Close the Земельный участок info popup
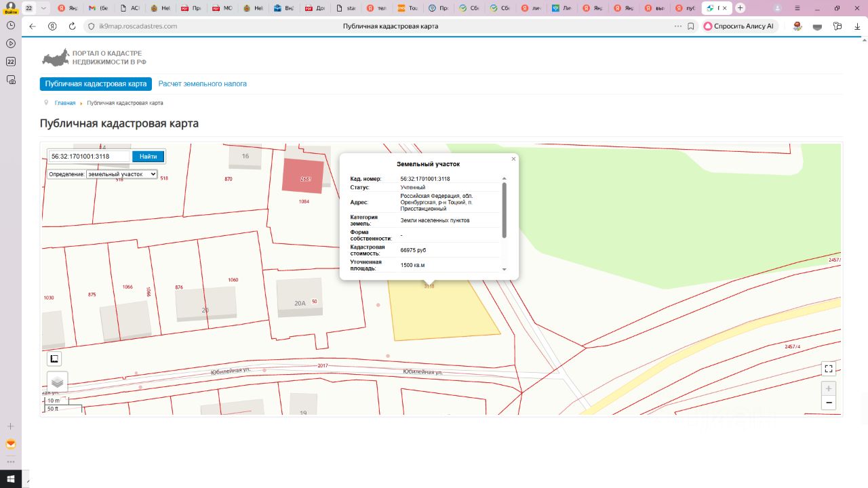This screenshot has width=868, height=488. pyautogui.click(x=513, y=159)
